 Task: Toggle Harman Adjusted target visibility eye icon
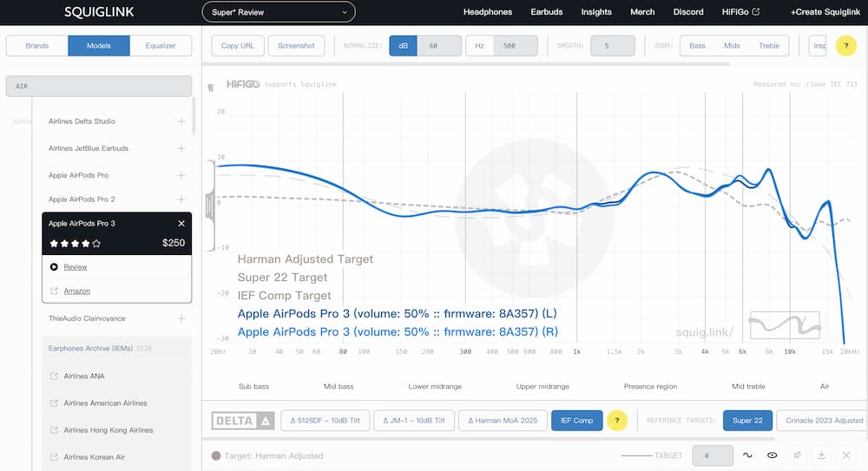click(x=772, y=455)
